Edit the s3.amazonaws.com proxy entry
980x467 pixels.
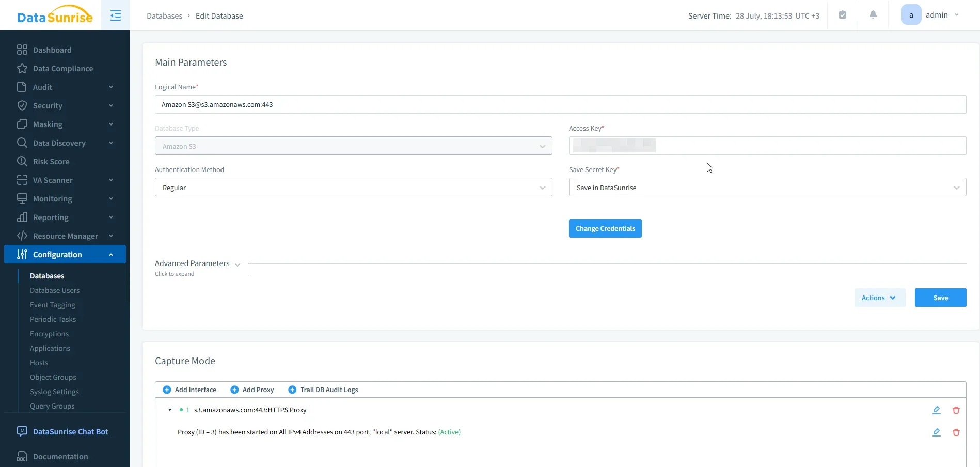point(937,410)
